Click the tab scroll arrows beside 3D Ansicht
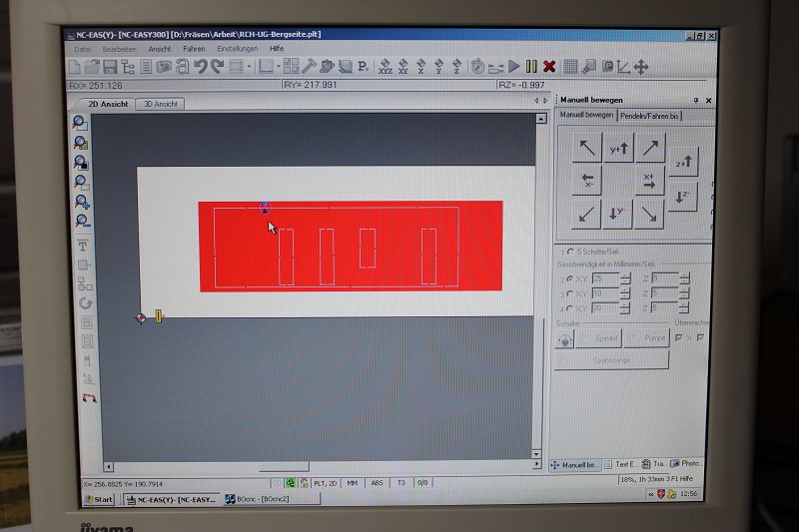 click(537, 101)
